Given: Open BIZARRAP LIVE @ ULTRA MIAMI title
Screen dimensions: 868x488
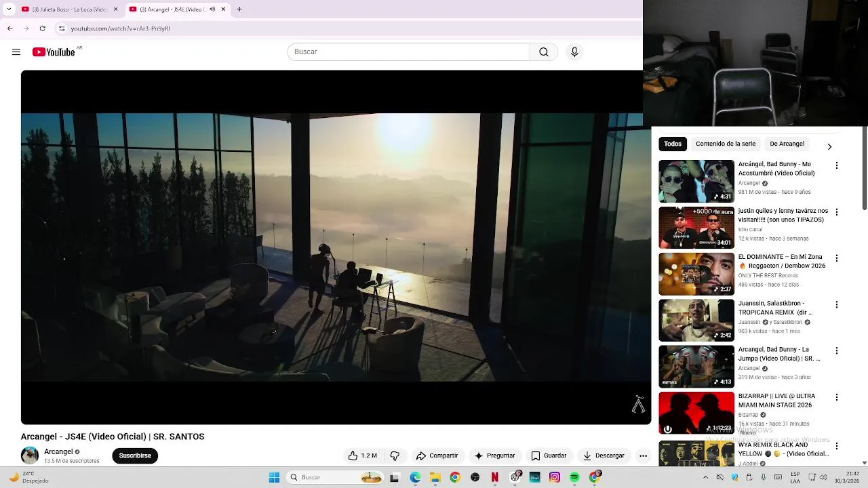Looking at the screenshot, I should 776,401.
